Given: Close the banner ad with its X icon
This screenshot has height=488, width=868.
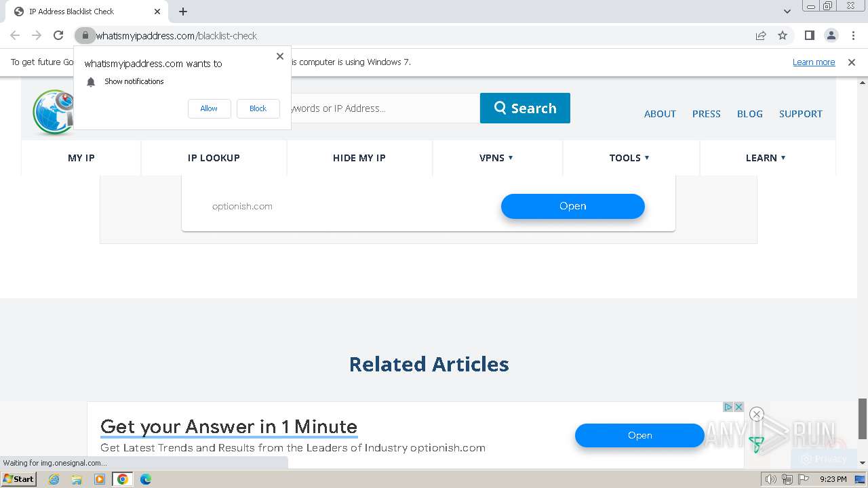Looking at the screenshot, I should click(x=739, y=407).
